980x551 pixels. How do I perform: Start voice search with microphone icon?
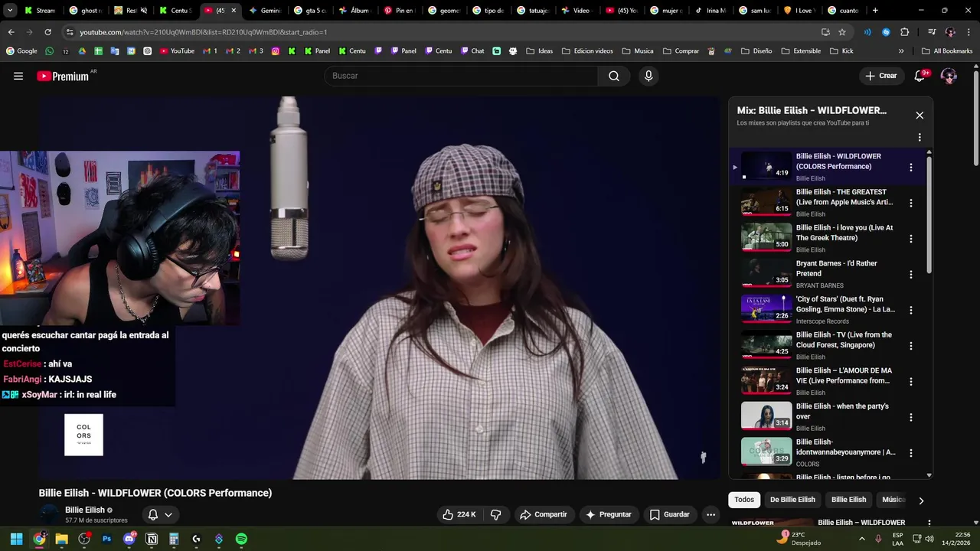coord(648,76)
